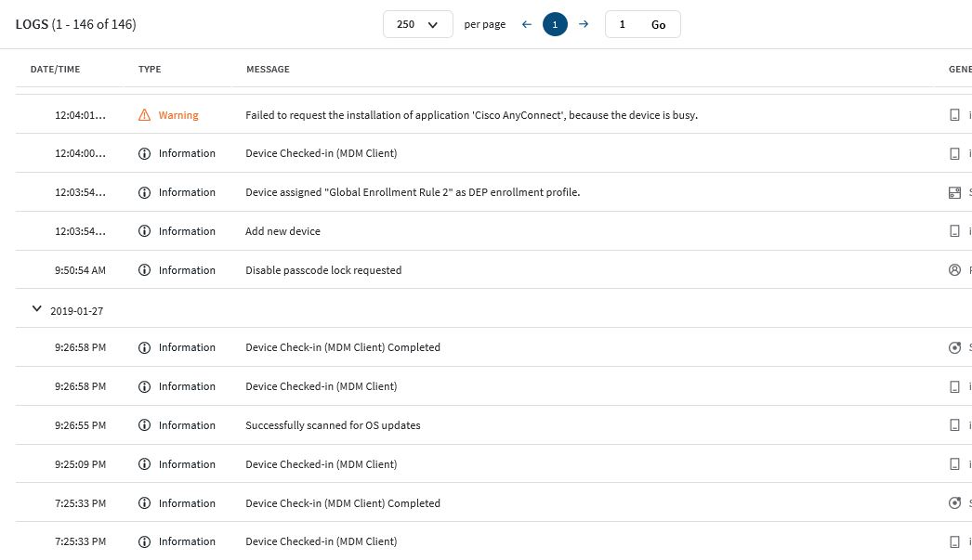Click the person icon on "Disable passcode lock requested"

(x=954, y=269)
